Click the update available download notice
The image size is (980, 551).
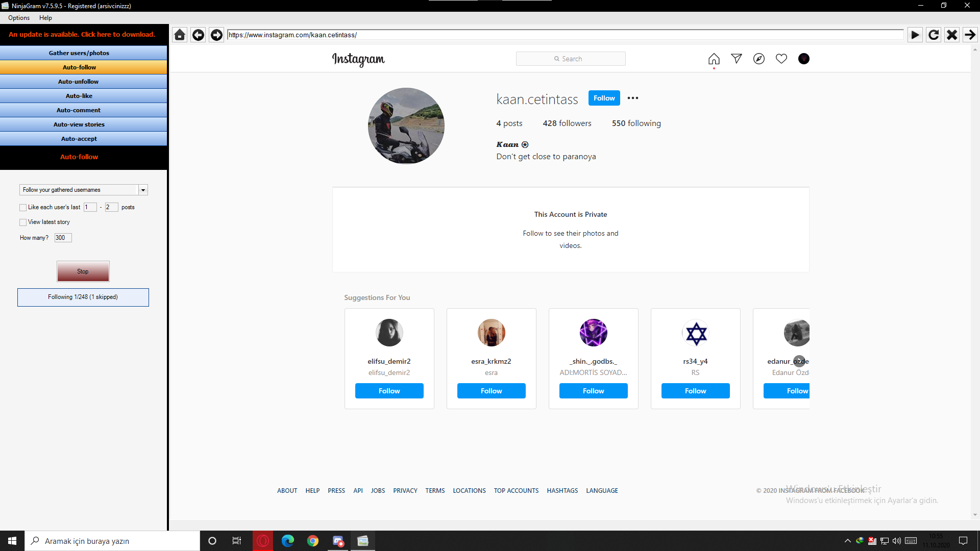coord(82,34)
